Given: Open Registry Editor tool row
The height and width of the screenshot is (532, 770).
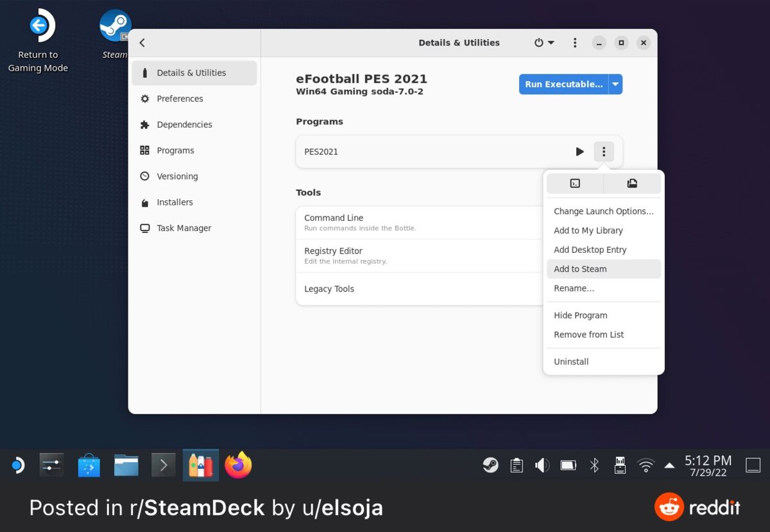Looking at the screenshot, I should click(x=420, y=256).
